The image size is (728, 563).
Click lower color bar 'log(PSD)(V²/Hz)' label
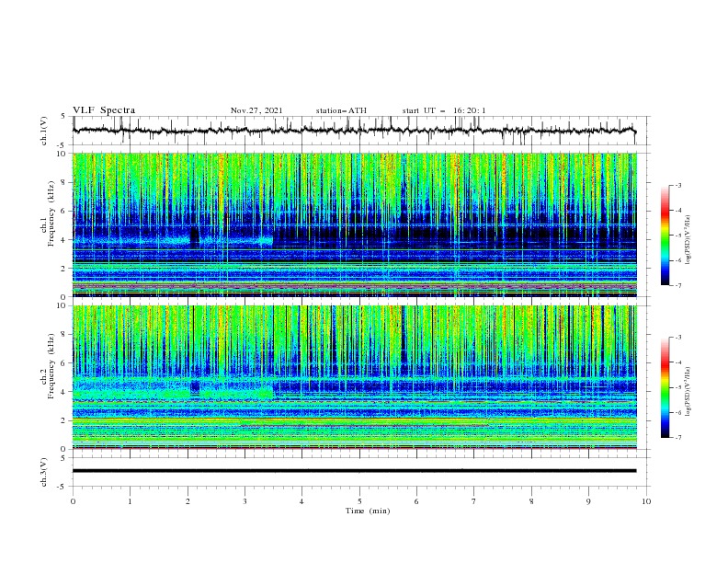[688, 392]
